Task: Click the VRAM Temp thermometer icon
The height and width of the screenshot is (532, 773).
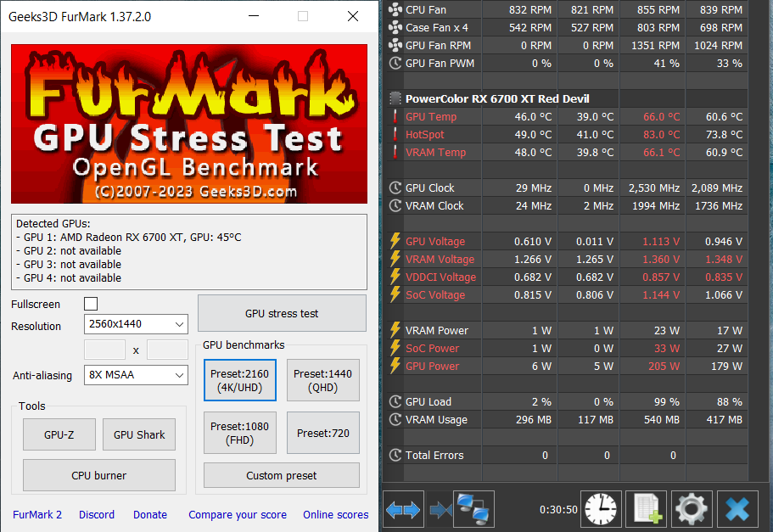Action: 395,153
